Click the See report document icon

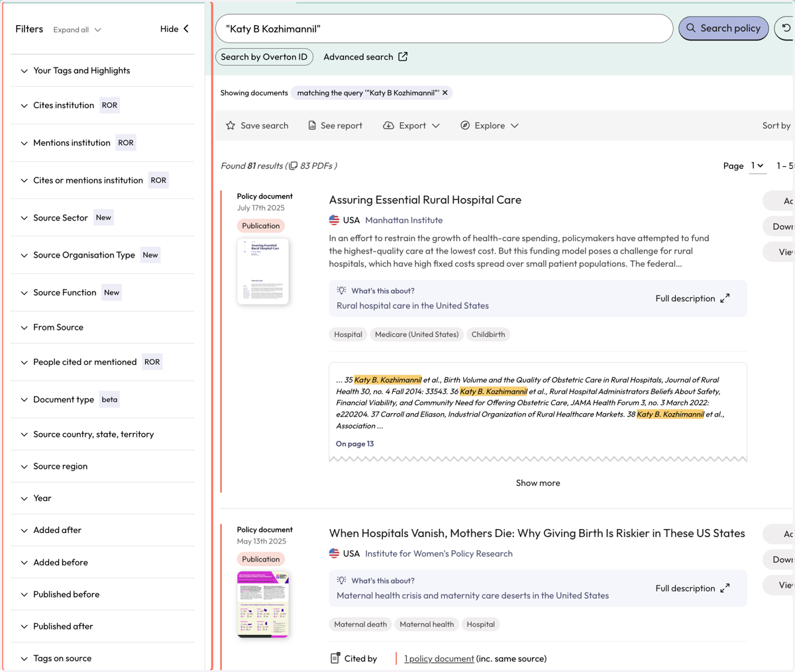coord(312,125)
